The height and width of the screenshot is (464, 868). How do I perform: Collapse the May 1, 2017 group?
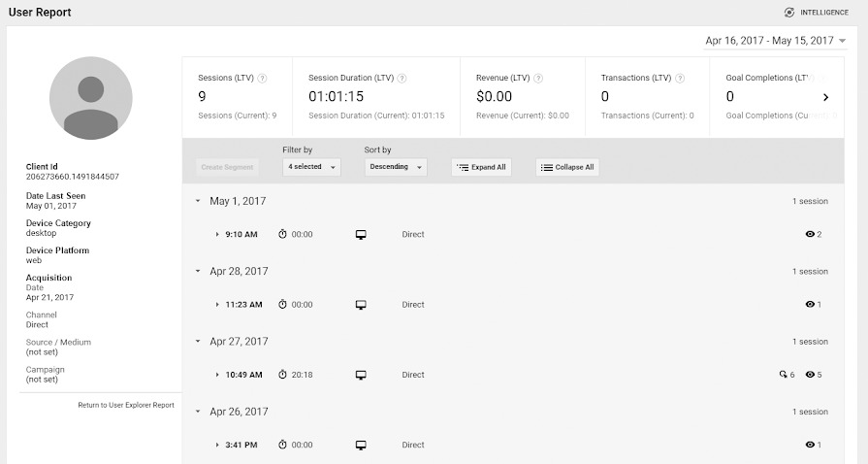point(198,201)
